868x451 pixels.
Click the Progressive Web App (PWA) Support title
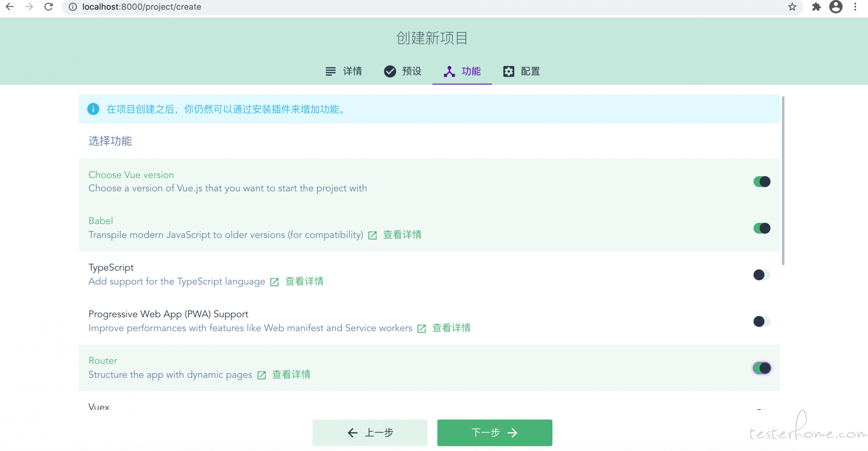[169, 314]
